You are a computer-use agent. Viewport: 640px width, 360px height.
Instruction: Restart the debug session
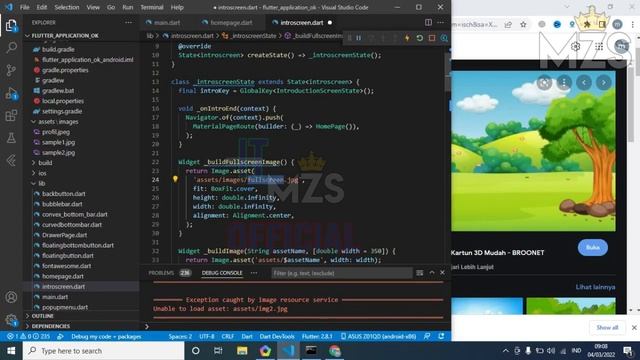click(419, 38)
